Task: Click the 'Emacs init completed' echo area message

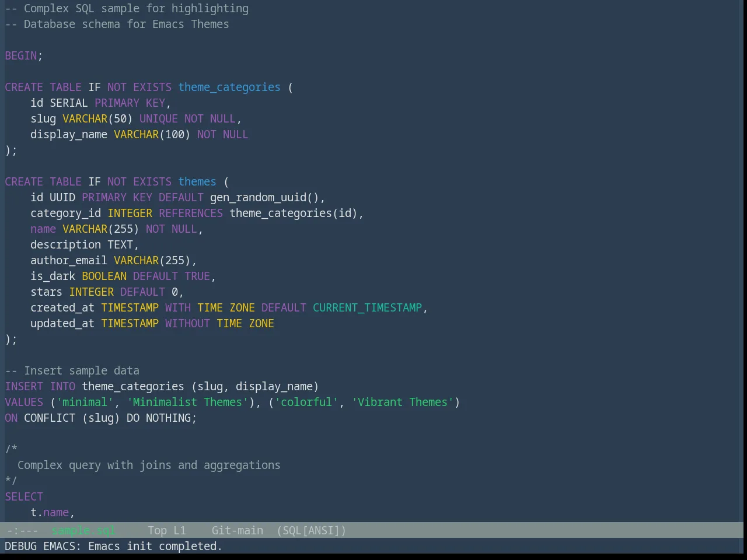Action: tap(155, 546)
